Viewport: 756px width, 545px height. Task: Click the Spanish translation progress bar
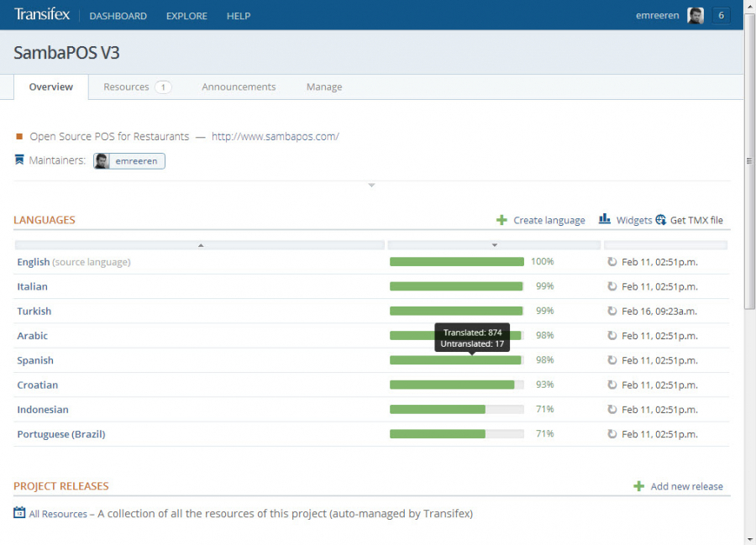[456, 360]
